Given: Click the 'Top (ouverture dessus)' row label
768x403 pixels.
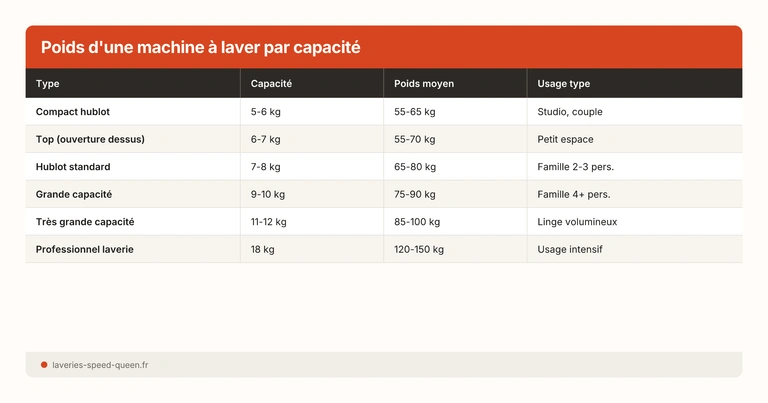Looking at the screenshot, I should (x=90, y=139).
